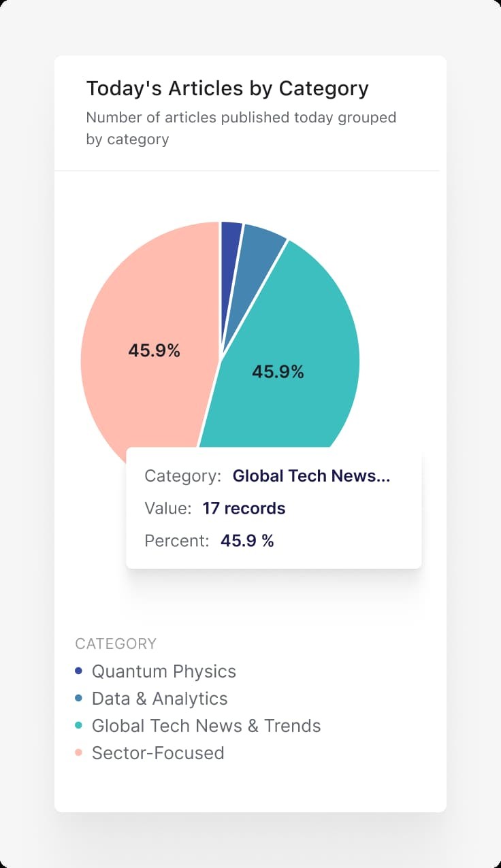The height and width of the screenshot is (868, 501).
Task: Click the 17 records value in tooltip
Action: tap(244, 508)
